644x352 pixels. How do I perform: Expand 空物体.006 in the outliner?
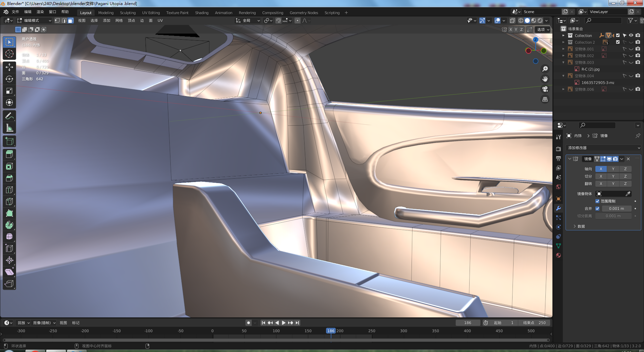(x=563, y=89)
